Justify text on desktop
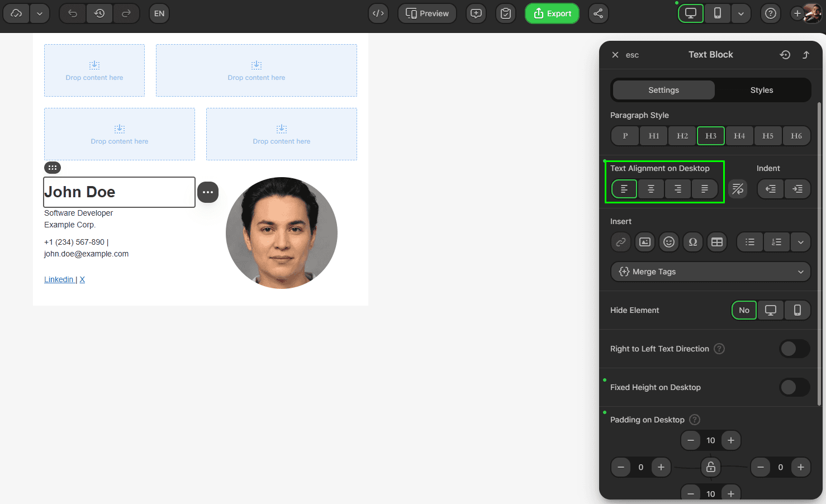The height and width of the screenshot is (504, 826). click(x=705, y=189)
